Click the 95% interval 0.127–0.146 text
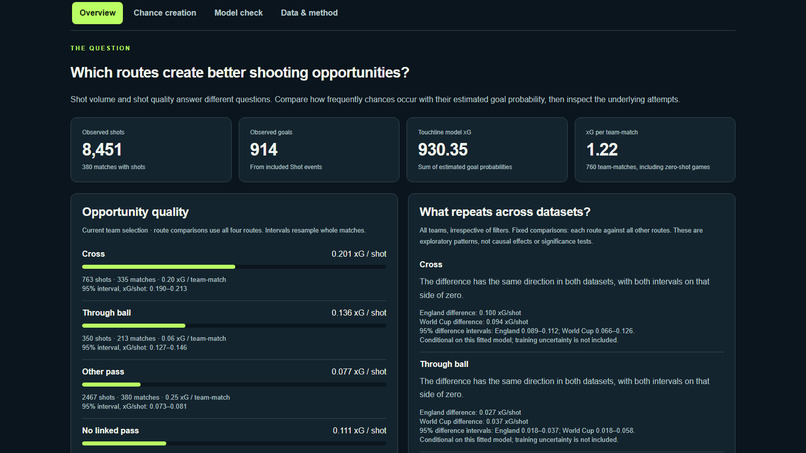The height and width of the screenshot is (453, 806). pyautogui.click(x=134, y=348)
